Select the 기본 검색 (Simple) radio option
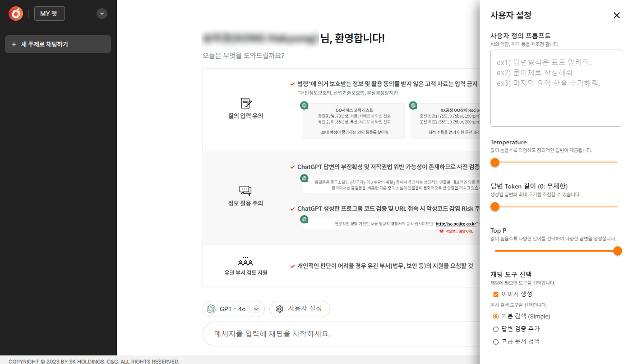 (496, 317)
